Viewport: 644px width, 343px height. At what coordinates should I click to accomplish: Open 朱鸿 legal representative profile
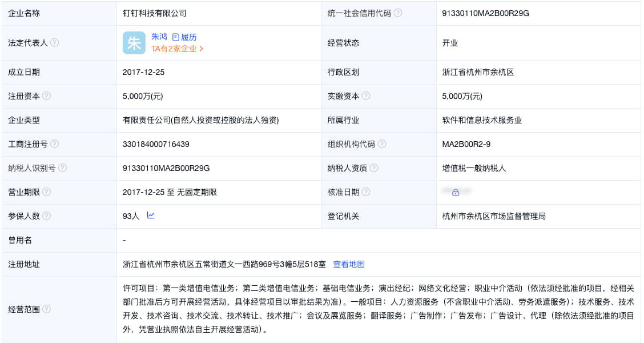point(159,37)
